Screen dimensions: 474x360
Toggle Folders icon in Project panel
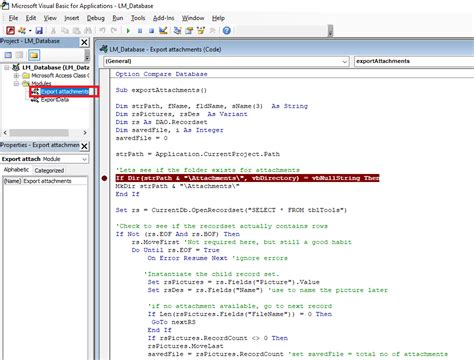[34, 55]
